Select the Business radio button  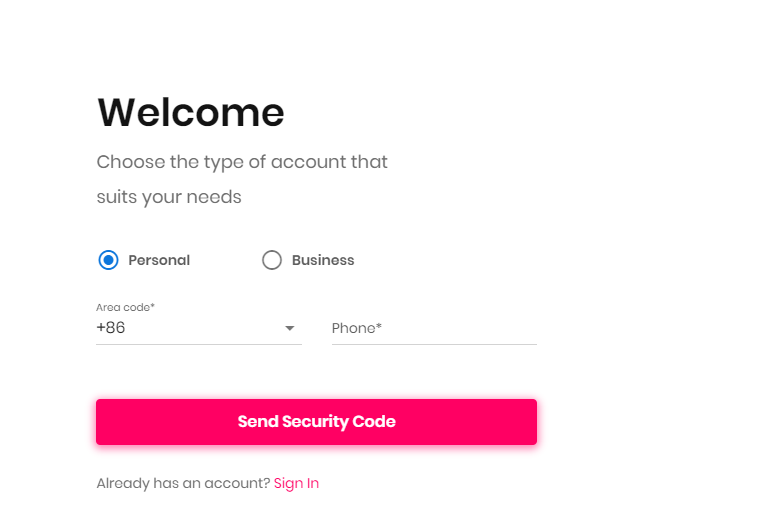[x=272, y=260]
